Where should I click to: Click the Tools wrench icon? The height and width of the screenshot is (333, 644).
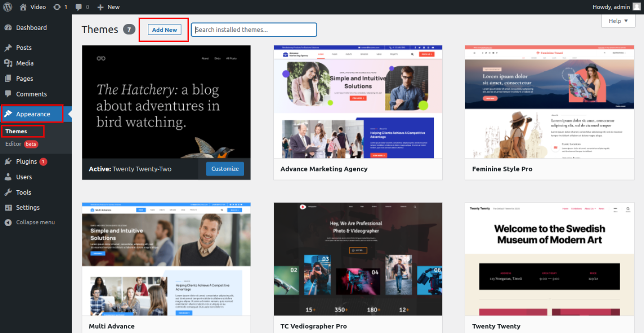[8, 193]
